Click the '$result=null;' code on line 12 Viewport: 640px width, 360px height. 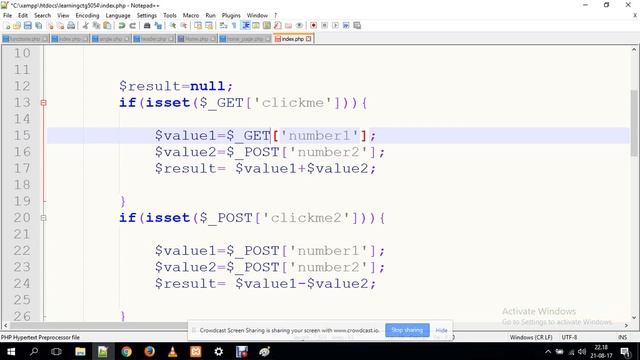176,86
